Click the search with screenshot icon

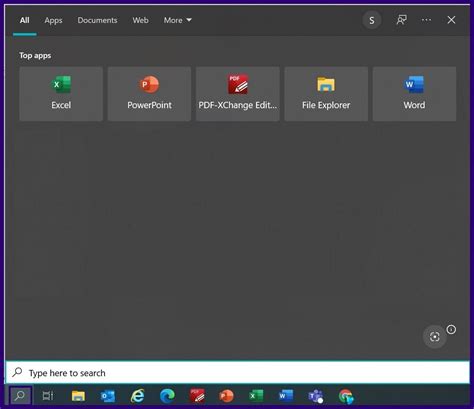(435, 337)
